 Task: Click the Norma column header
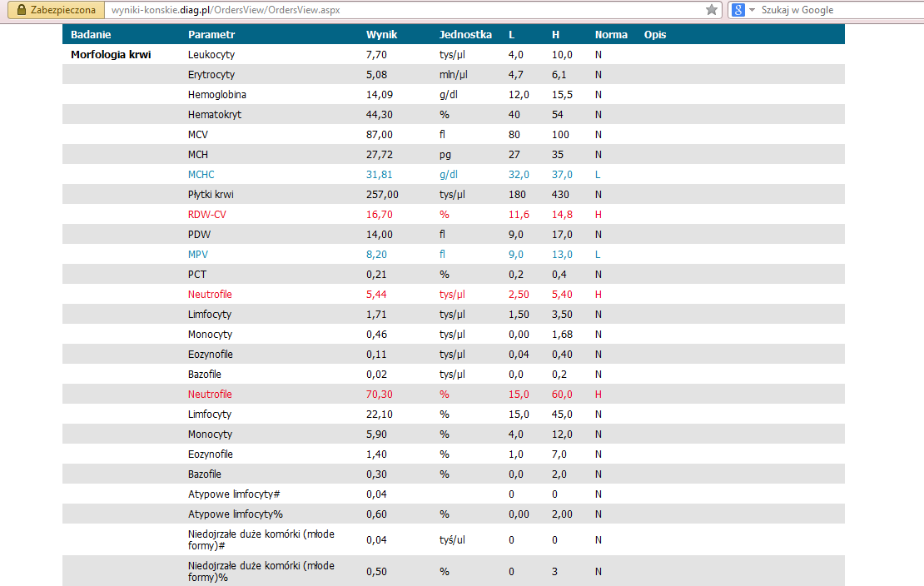click(x=611, y=35)
